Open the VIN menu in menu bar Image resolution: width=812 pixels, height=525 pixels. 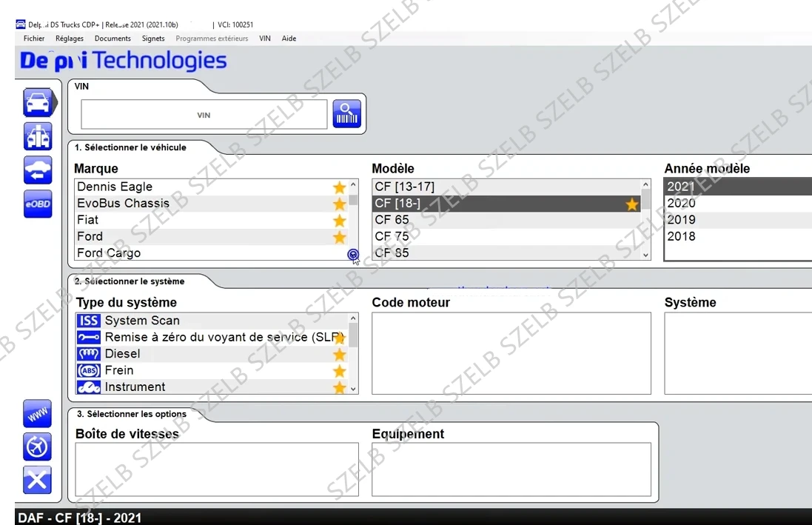(265, 39)
